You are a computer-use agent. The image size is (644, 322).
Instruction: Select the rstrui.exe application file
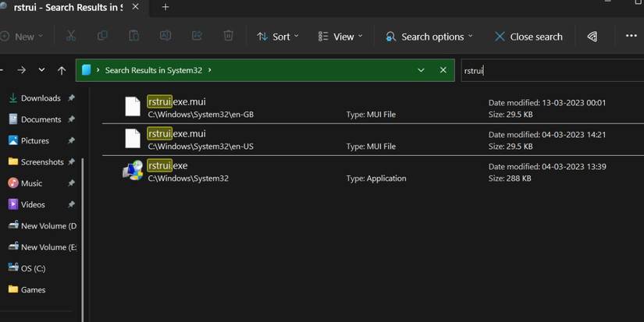click(167, 166)
